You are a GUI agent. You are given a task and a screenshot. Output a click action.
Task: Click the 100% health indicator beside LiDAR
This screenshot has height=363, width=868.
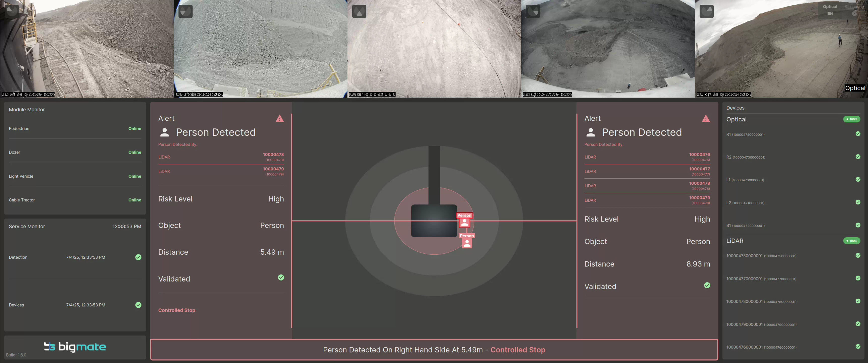852,241
